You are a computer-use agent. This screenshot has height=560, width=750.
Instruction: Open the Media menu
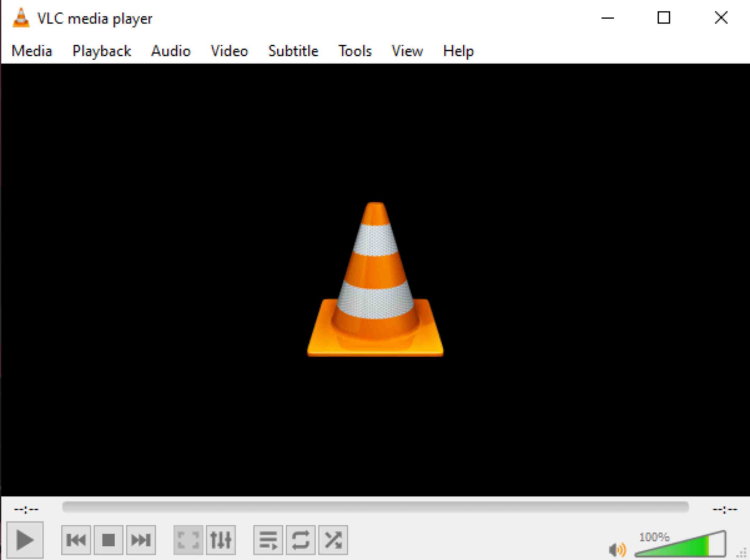(32, 51)
